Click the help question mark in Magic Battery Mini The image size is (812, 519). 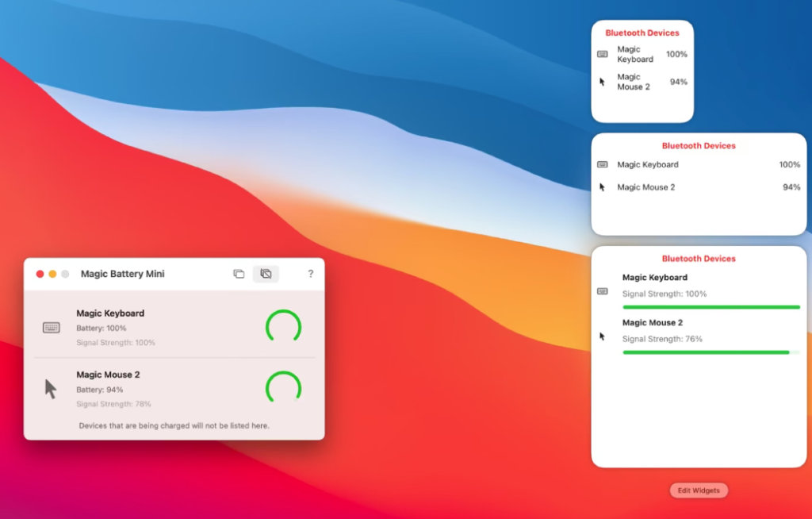coord(310,274)
